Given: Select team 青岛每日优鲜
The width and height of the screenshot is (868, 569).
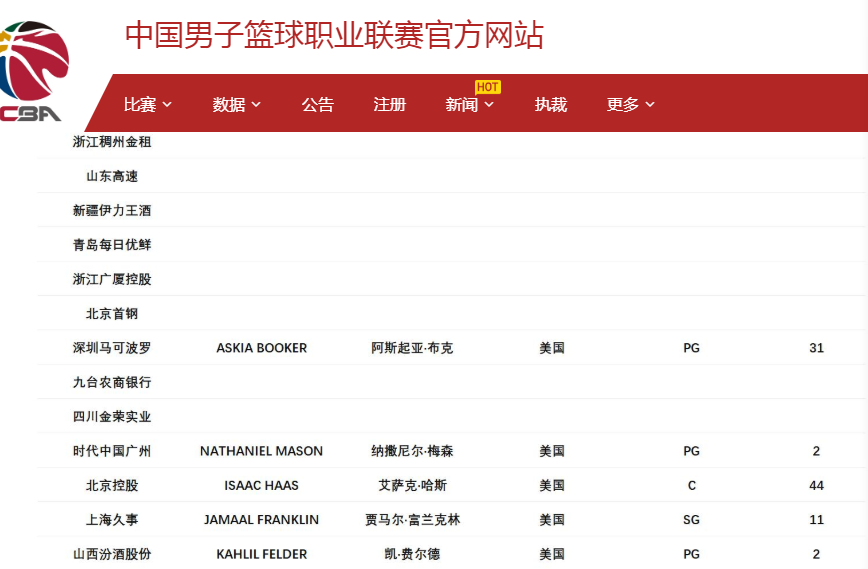Looking at the screenshot, I should [112, 245].
